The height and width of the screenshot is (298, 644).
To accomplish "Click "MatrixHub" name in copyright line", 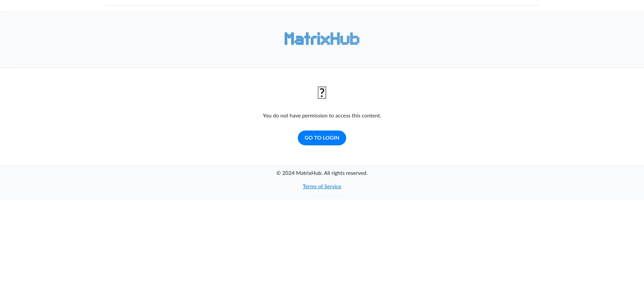I will click(x=309, y=173).
